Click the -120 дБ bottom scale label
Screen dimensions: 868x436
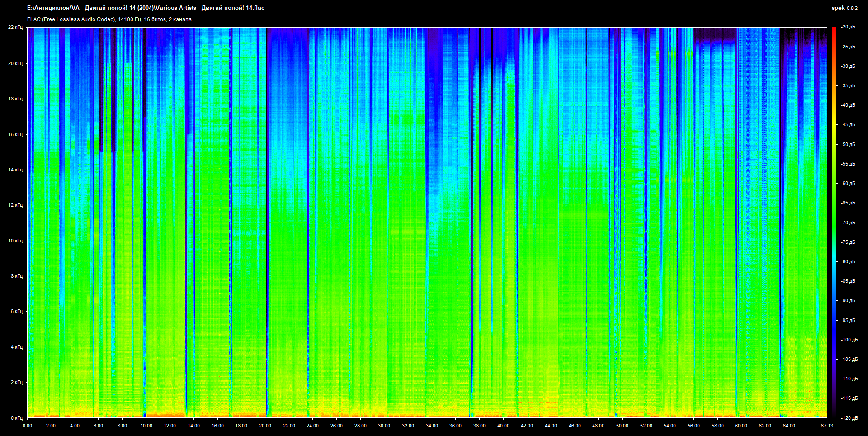(x=849, y=418)
